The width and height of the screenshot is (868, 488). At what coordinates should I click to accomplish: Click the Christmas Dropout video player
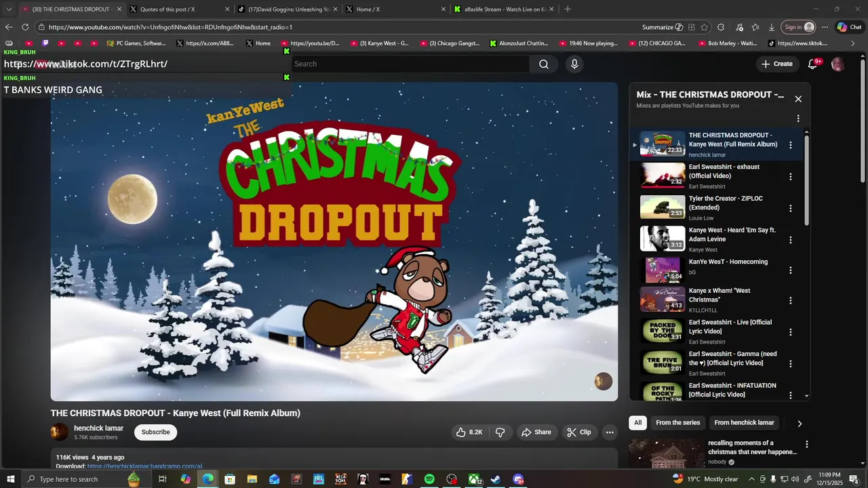click(x=334, y=242)
